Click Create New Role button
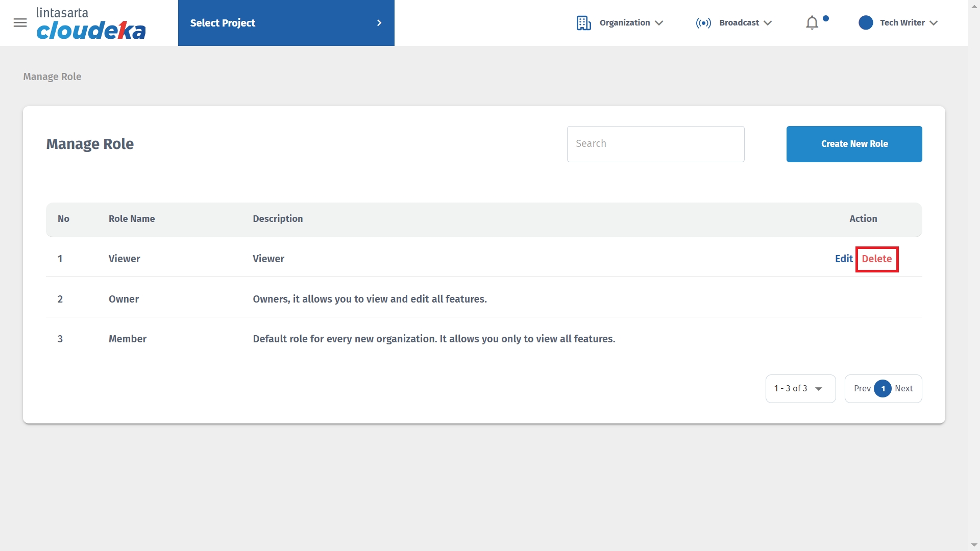The height and width of the screenshot is (551, 980). tap(854, 144)
